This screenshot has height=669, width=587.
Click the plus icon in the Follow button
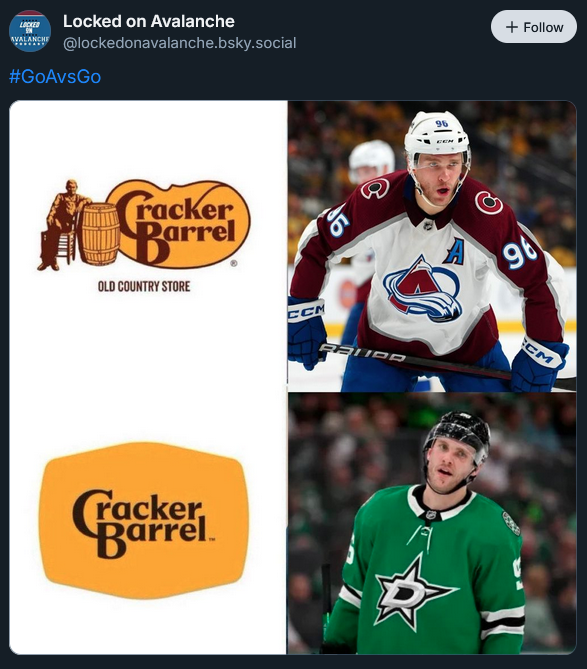pyautogui.click(x=511, y=27)
